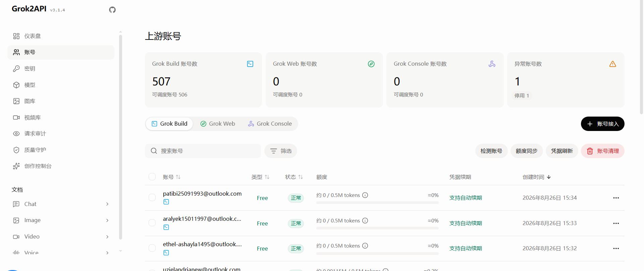Switch to Grok Build tab
Image resolution: width=644 pixels, height=271 pixels.
[x=169, y=124]
